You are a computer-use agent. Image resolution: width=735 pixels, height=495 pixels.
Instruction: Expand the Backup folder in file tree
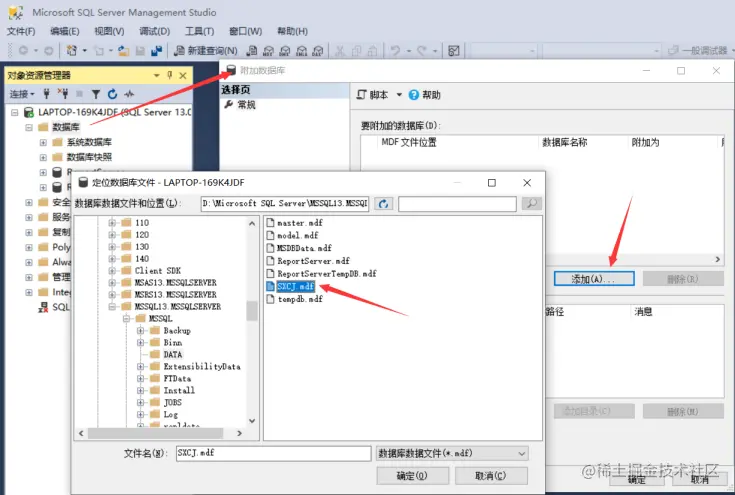(x=141, y=330)
